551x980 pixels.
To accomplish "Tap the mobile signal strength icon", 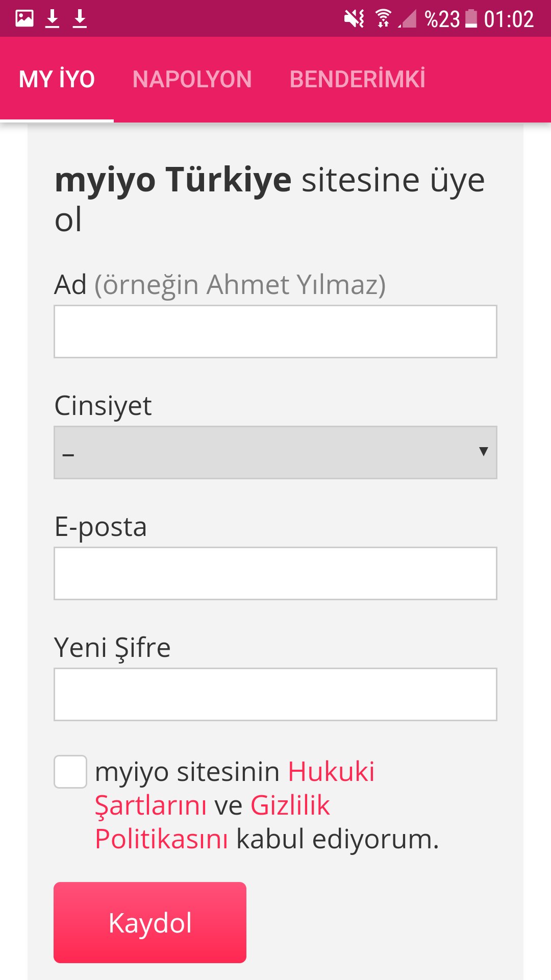I will point(408,19).
